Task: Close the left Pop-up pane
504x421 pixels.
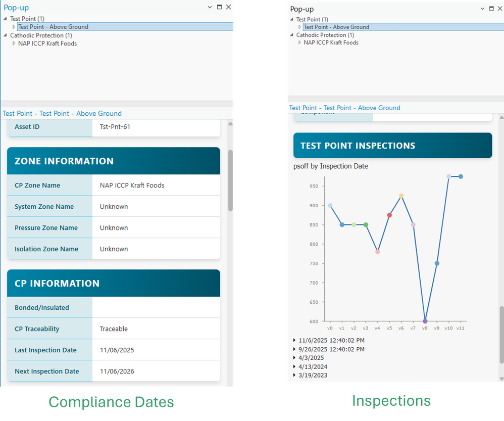Action: tap(228, 7)
